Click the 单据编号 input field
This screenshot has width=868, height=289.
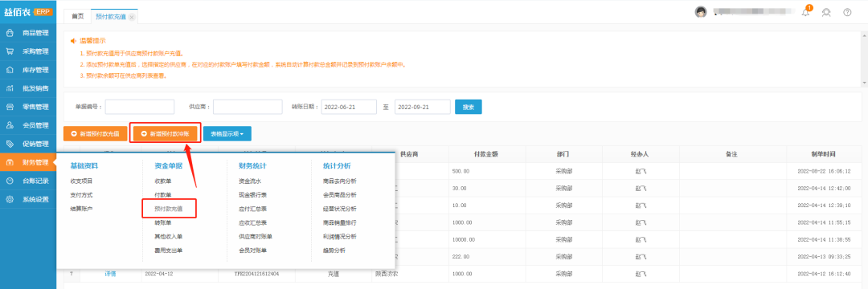click(140, 108)
